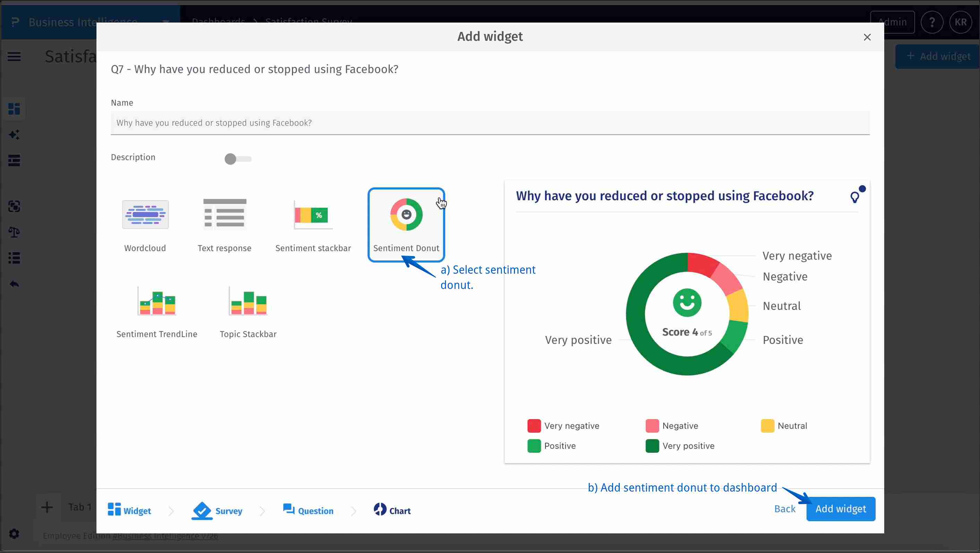Viewport: 980px width, 553px height.
Task: Click the undo arrow icon in the sidebar
Action: [14, 283]
